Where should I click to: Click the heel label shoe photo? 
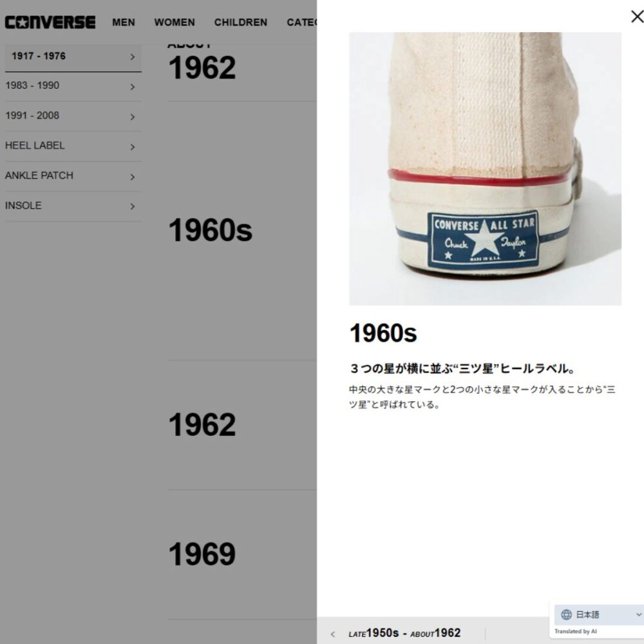click(485, 168)
